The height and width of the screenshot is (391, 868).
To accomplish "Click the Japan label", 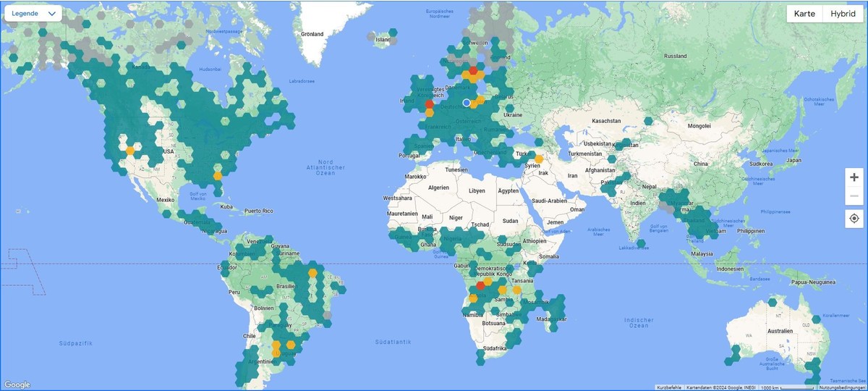I will (793, 160).
